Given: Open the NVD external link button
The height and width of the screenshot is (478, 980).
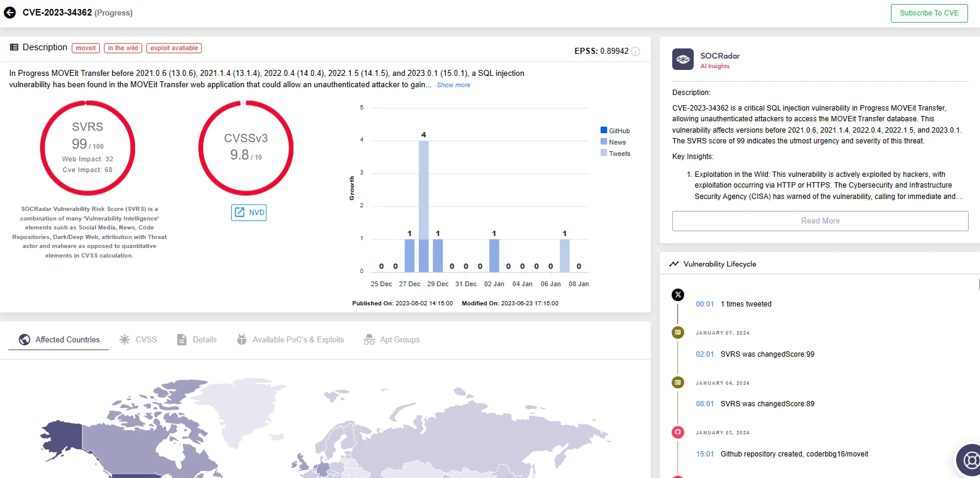Looking at the screenshot, I should point(249,213).
